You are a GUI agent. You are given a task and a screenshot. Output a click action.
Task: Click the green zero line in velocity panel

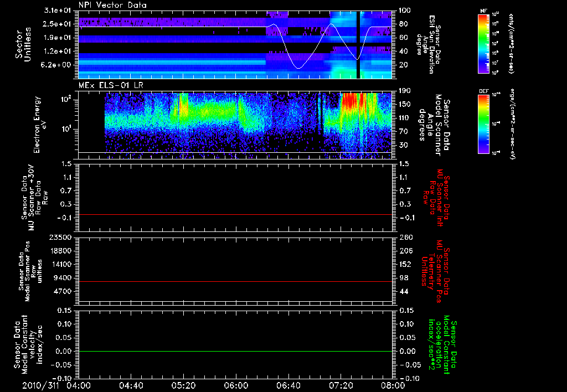pos(235,351)
